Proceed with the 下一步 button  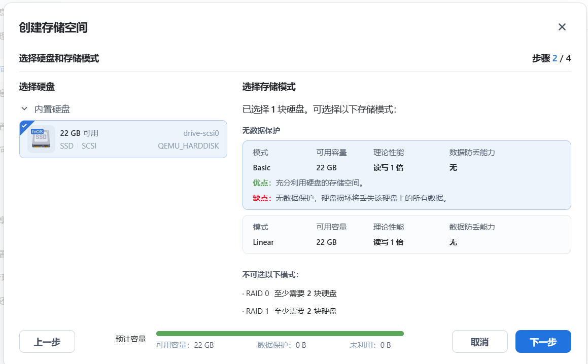543,342
